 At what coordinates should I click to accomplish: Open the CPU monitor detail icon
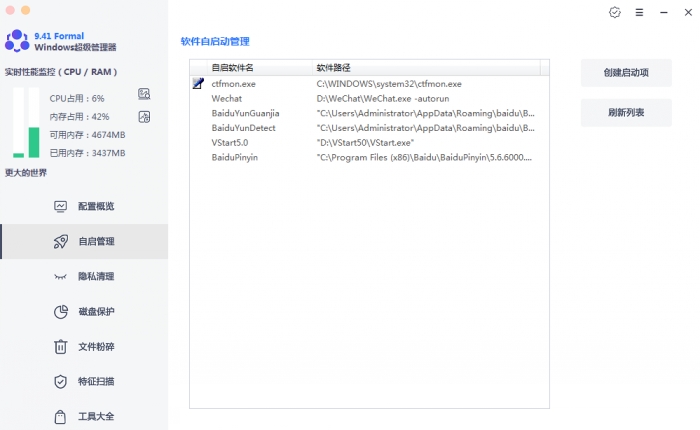coord(144,94)
